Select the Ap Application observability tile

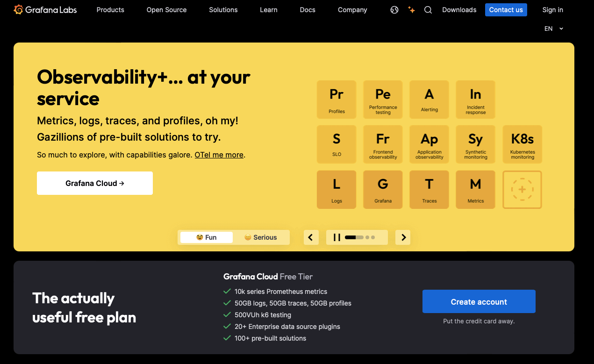coord(429,144)
